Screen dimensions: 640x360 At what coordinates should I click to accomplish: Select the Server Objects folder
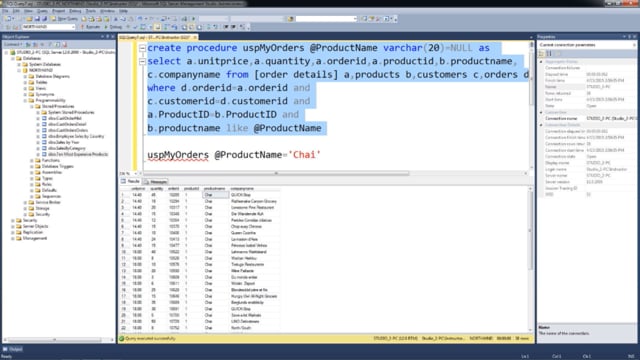tap(35, 226)
